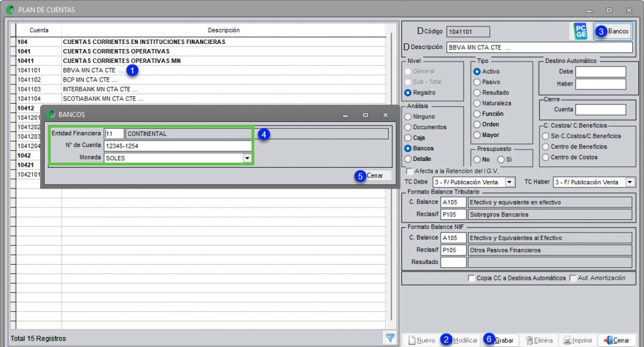Select row 1041103 INTERBANK MN CTA CTE
Image resolution: width=644 pixels, height=347 pixels.
pos(201,89)
